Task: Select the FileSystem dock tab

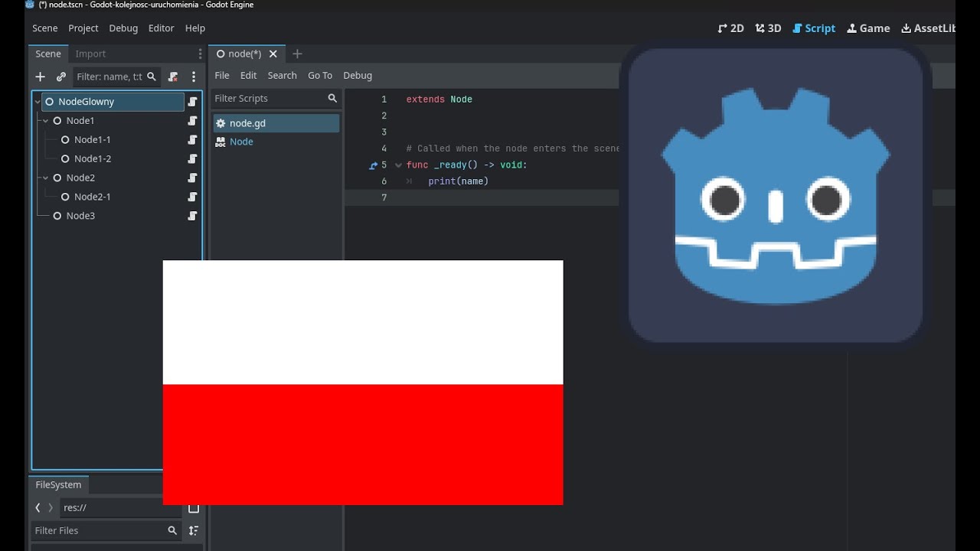Action: point(58,484)
